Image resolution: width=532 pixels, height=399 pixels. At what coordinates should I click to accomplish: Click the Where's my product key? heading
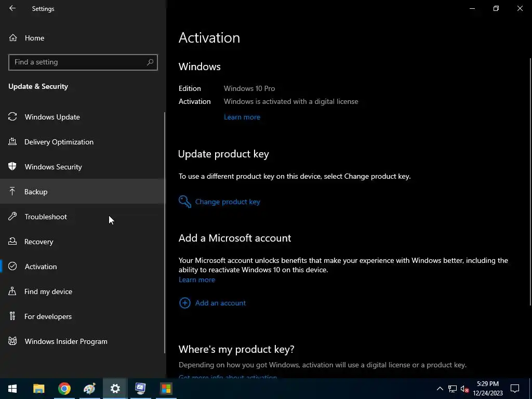click(x=236, y=349)
